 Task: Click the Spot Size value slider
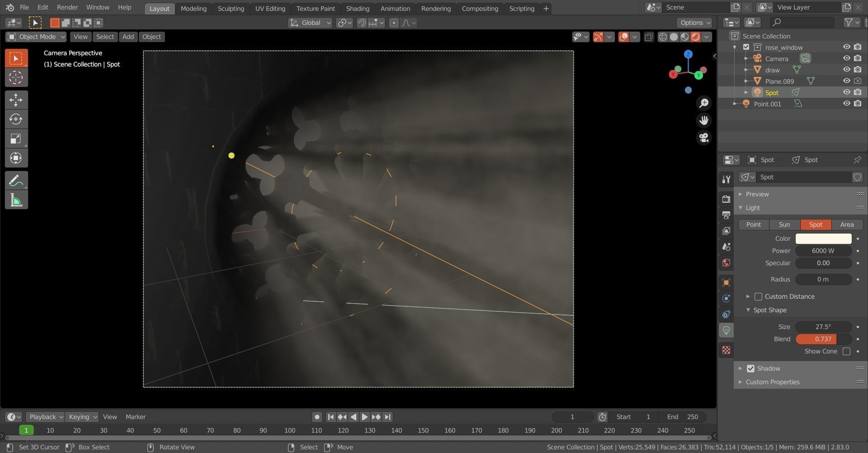coord(823,327)
